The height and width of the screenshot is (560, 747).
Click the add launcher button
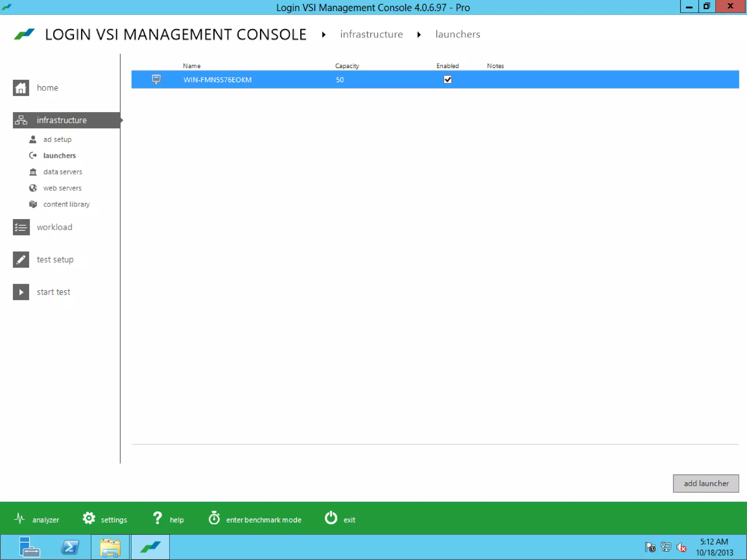click(705, 483)
